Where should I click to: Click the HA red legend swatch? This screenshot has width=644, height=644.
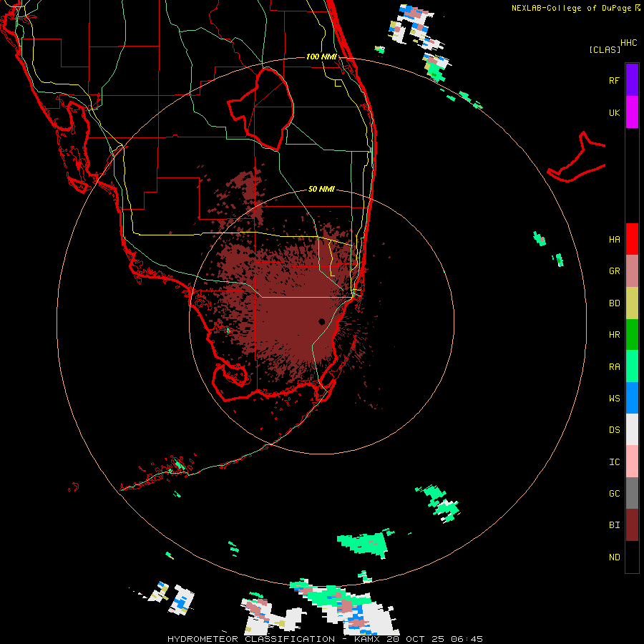632,239
